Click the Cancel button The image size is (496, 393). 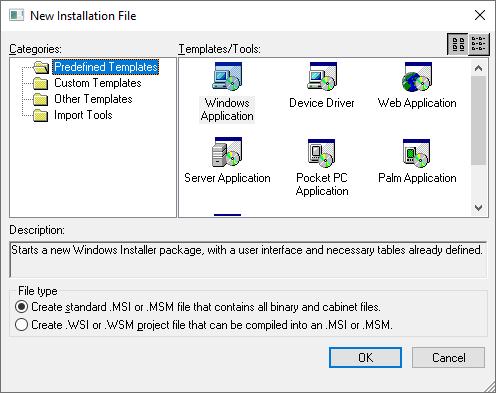click(448, 358)
